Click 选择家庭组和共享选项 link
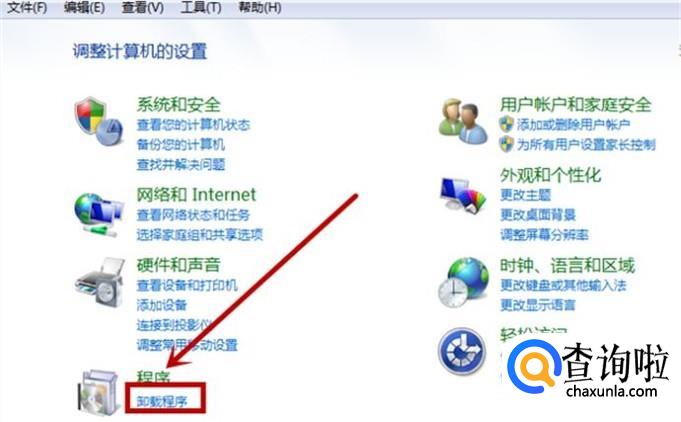The width and height of the screenshot is (681, 422). [199, 235]
